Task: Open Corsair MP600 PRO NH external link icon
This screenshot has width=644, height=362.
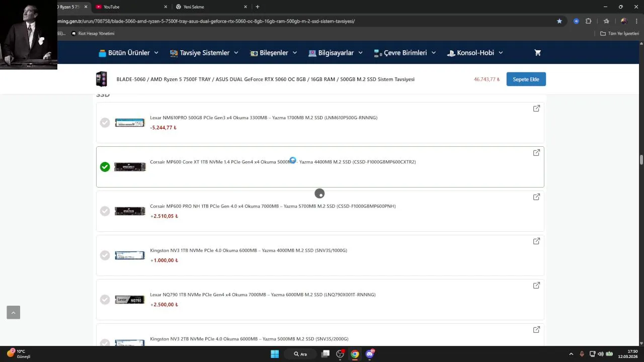Action: pos(536,197)
